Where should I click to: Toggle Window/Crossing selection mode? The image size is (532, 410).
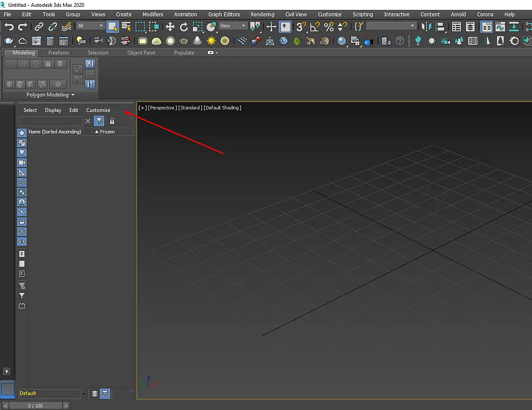coord(154,27)
